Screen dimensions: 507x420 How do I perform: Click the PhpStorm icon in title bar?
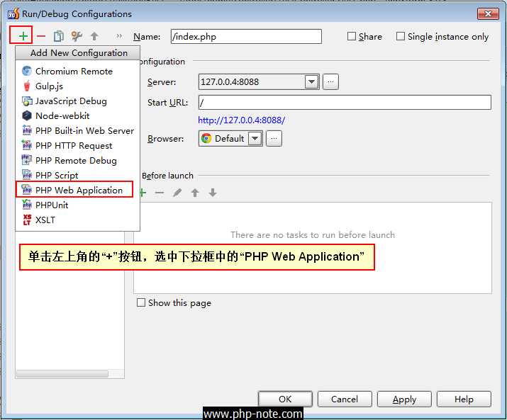pos(13,14)
